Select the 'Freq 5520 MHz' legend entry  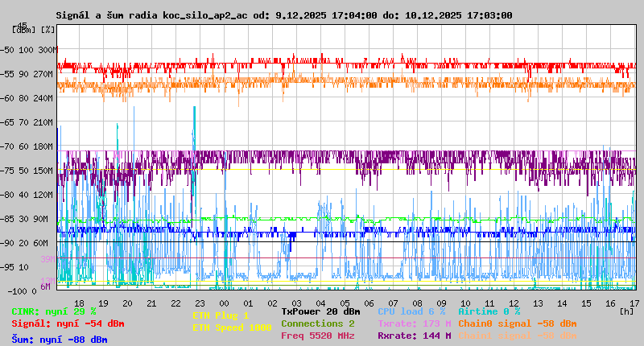318,336
